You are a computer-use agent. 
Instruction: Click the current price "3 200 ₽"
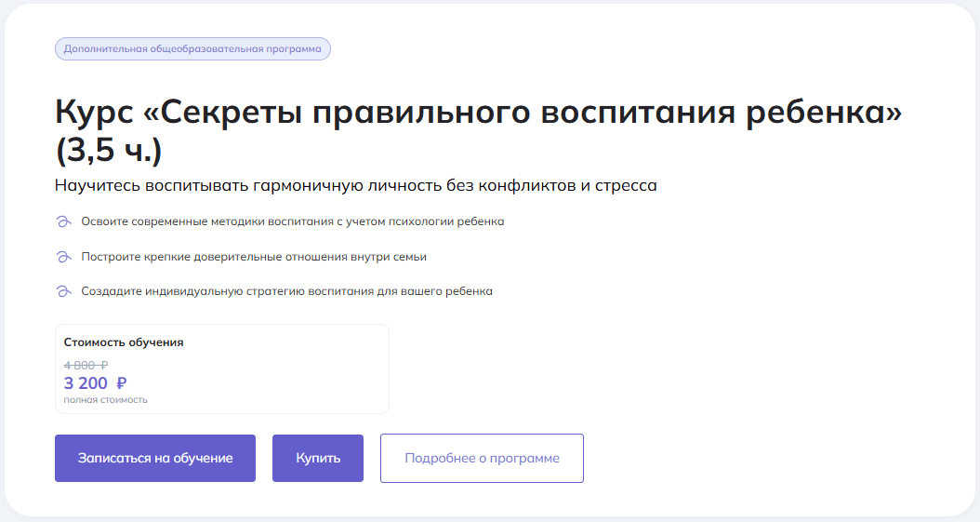coord(95,383)
